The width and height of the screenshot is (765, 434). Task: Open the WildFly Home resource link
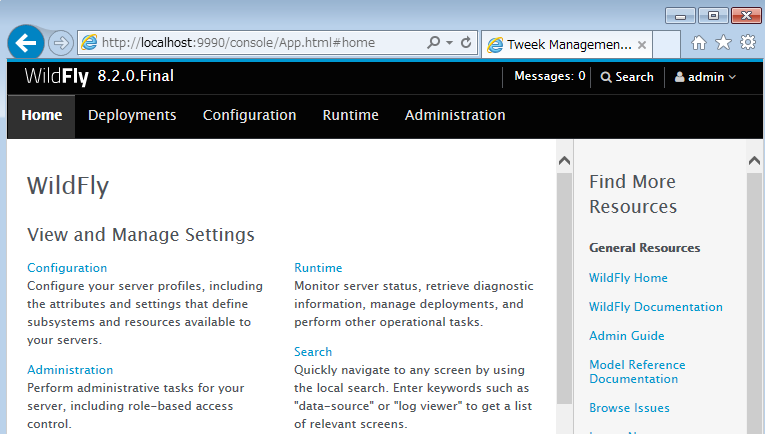[628, 277]
